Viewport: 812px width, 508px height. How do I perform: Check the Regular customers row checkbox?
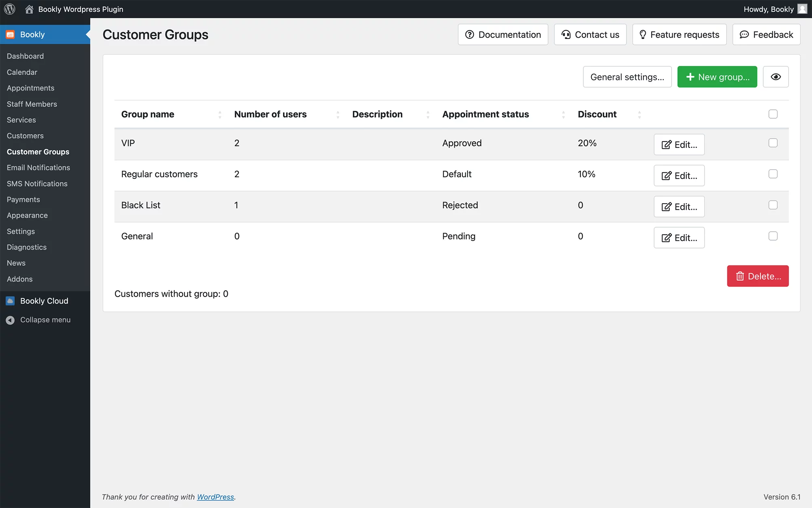[773, 174]
